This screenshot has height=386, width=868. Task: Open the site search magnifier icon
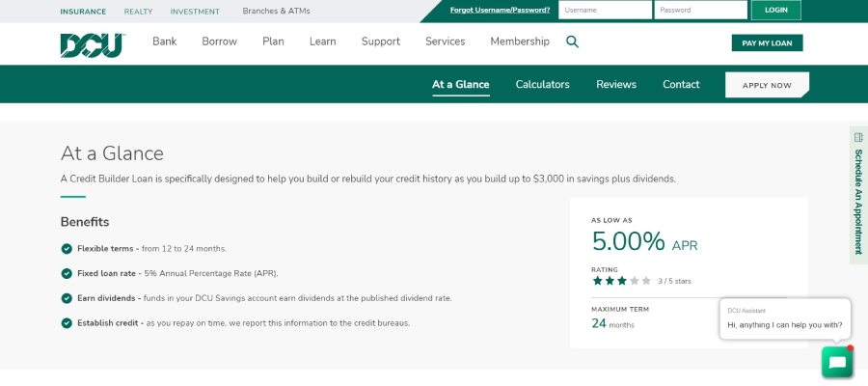pos(572,41)
